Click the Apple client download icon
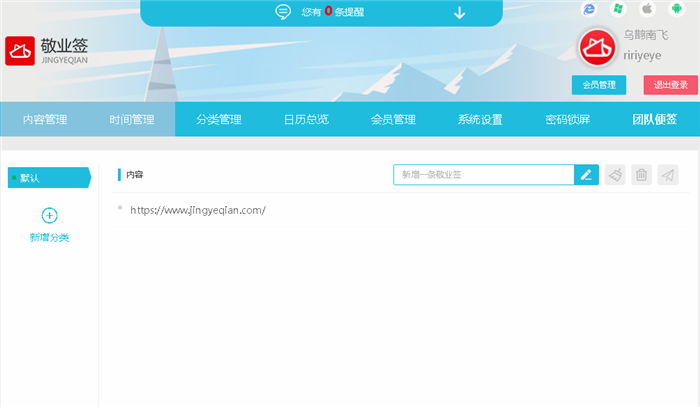Viewport: 700px width, 407px height. (647, 9)
